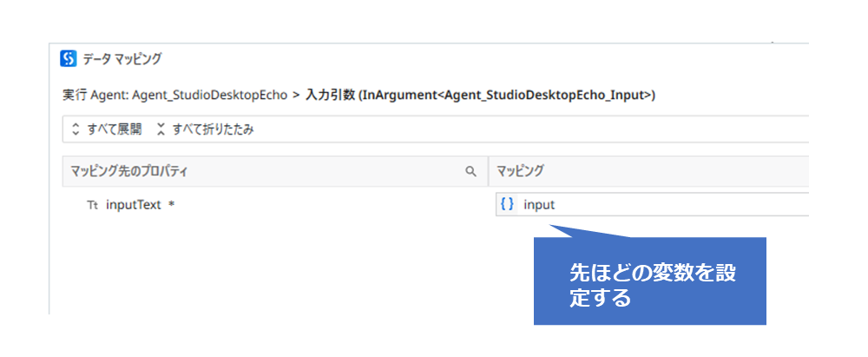Click the divider between the two column headers
The image size is (868, 357).
tap(489, 172)
